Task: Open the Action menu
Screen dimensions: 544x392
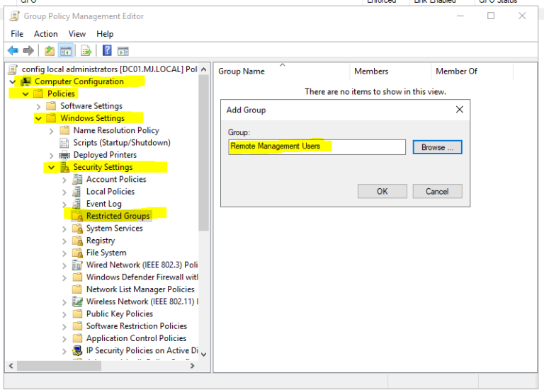Action: pos(46,34)
